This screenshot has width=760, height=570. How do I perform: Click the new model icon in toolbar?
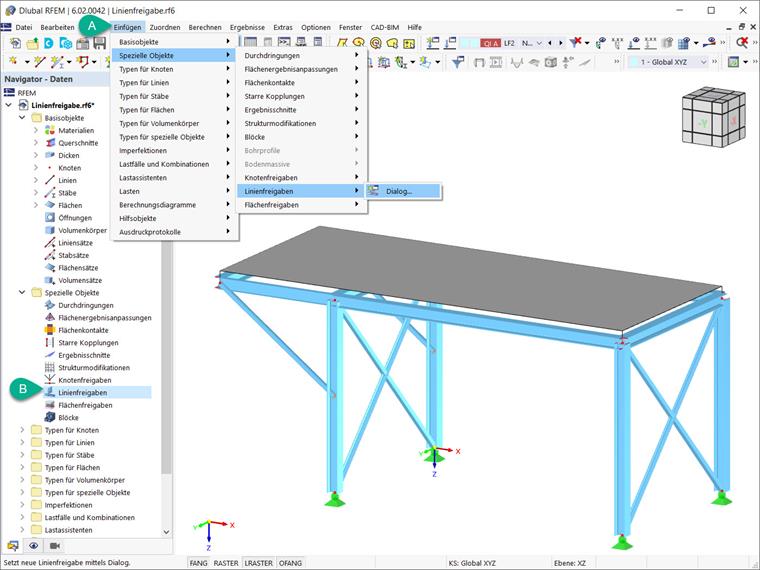coord(15,43)
